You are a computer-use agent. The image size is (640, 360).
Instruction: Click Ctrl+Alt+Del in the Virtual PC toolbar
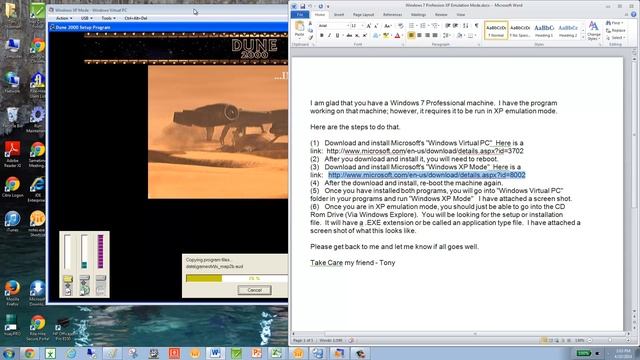coord(136,18)
